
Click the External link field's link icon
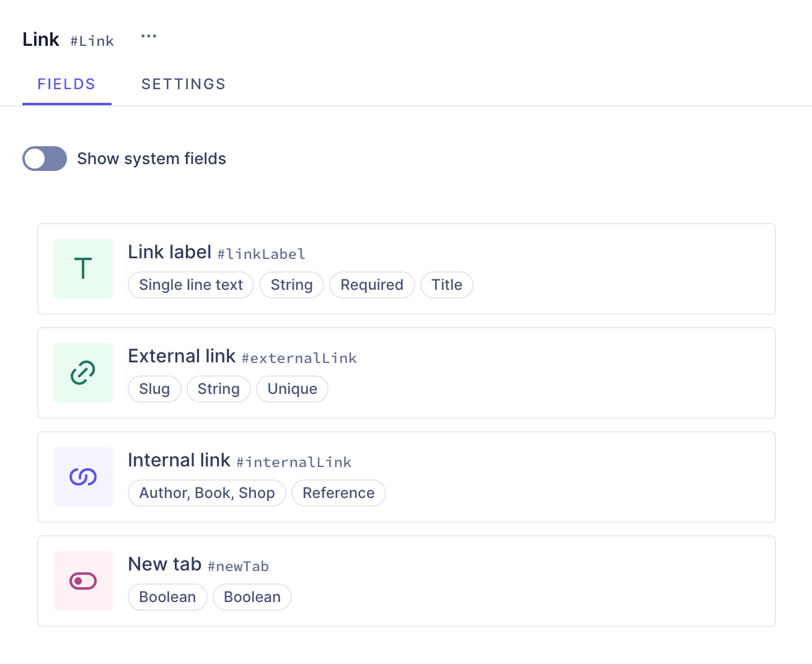click(x=83, y=373)
